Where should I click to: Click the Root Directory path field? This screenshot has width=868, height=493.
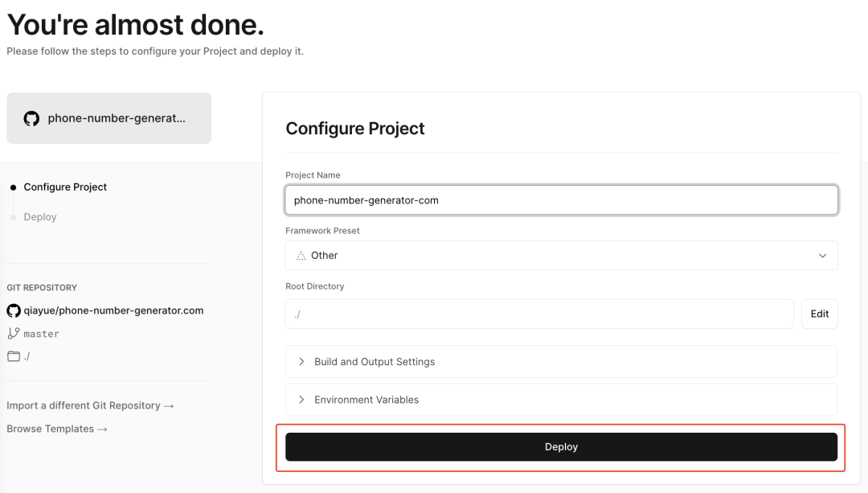pos(538,314)
